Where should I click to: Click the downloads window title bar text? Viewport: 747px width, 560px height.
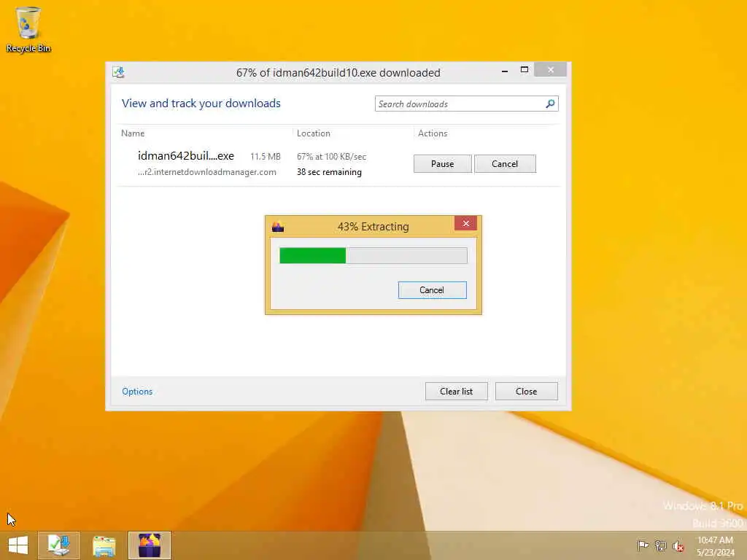pos(338,73)
